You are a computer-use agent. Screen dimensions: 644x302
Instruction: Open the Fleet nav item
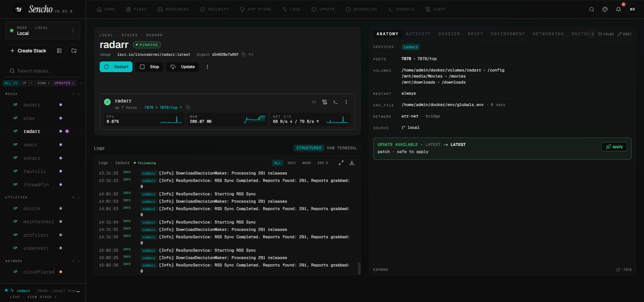pyautogui.click(x=136, y=9)
